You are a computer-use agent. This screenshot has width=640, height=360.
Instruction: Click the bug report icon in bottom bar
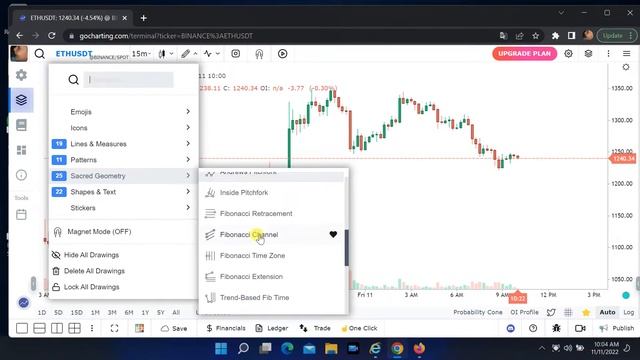(x=556, y=328)
